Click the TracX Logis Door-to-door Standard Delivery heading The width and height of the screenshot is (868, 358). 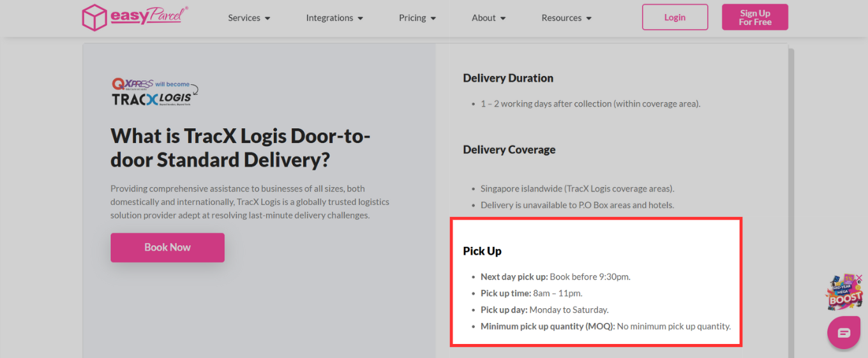click(241, 147)
